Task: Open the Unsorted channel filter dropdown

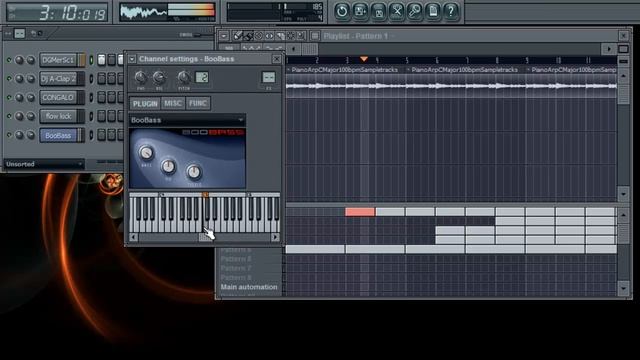Action: coord(44,164)
